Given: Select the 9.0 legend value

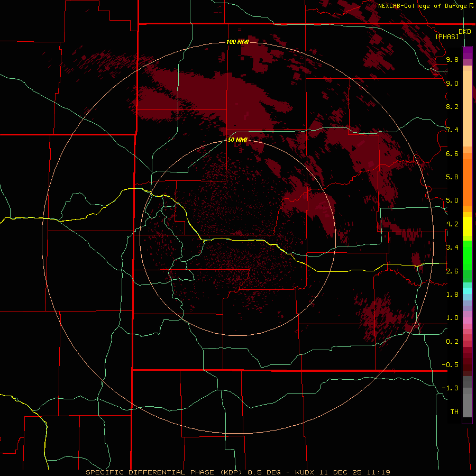Looking at the screenshot, I should click(452, 83).
